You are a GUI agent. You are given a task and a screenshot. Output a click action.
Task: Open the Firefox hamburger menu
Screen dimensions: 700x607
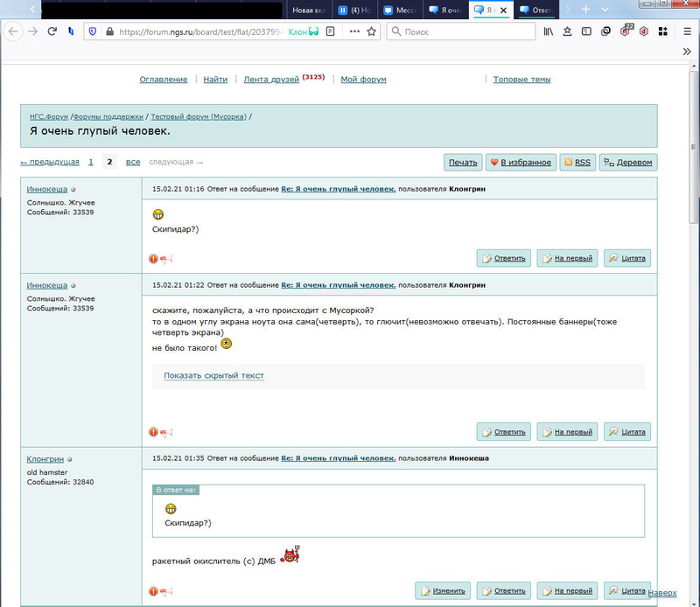687,31
